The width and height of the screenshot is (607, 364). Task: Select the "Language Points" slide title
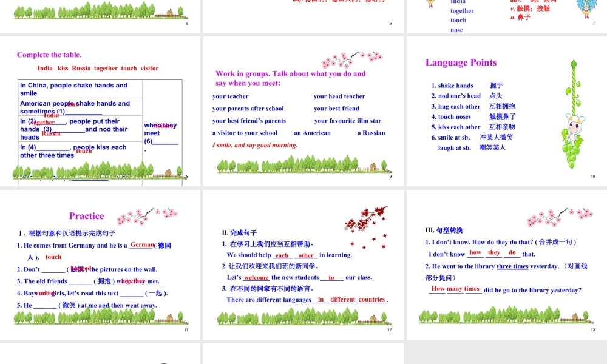click(x=461, y=62)
